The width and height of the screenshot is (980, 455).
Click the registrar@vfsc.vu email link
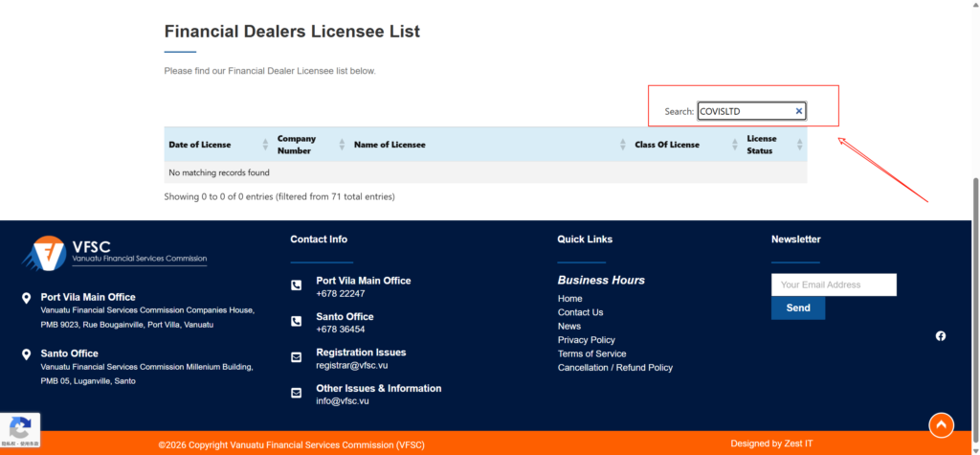tap(351, 365)
